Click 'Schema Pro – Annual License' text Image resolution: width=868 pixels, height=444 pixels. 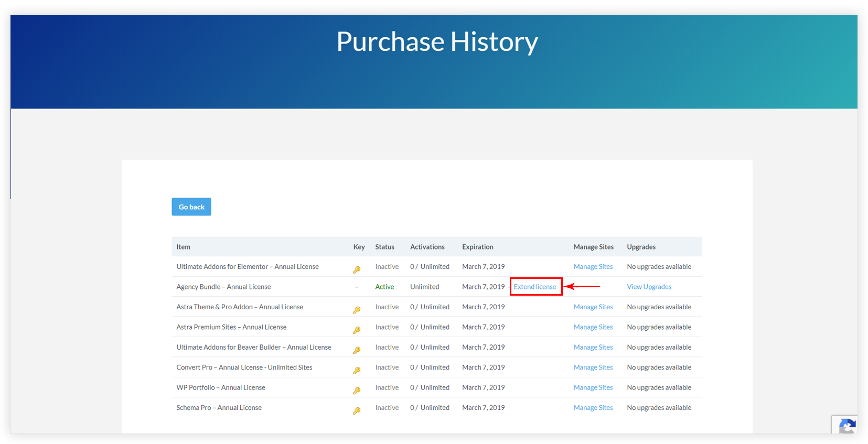(219, 408)
